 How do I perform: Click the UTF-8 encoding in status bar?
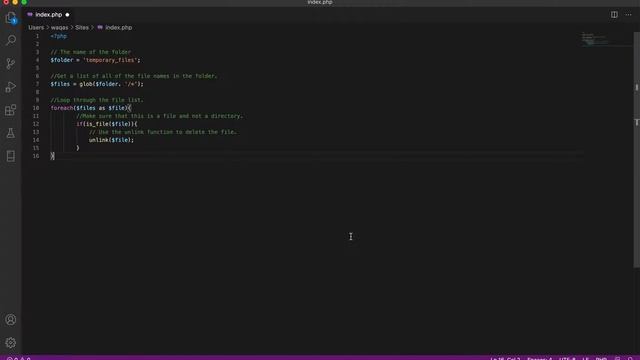[x=567, y=358]
